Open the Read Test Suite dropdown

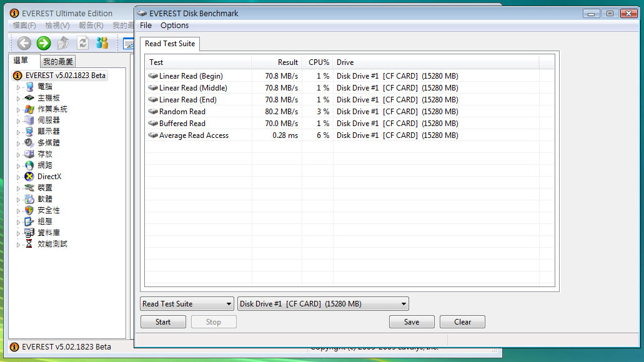click(187, 304)
